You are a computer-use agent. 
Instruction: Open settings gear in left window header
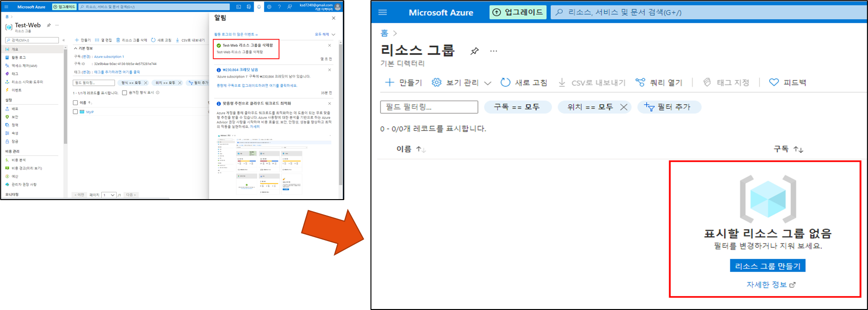click(x=269, y=7)
